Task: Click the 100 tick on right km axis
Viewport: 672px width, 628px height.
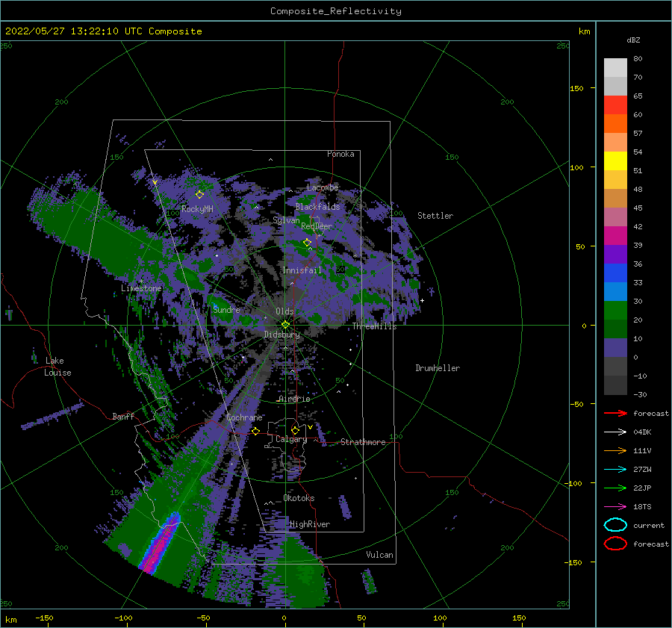Action: coord(576,167)
